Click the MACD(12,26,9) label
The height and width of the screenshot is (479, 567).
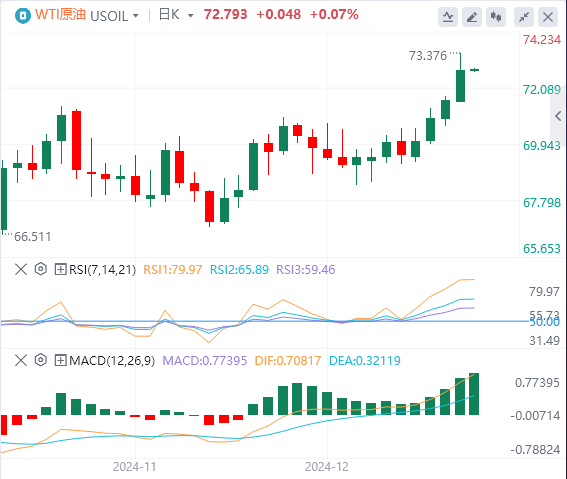tap(112, 360)
